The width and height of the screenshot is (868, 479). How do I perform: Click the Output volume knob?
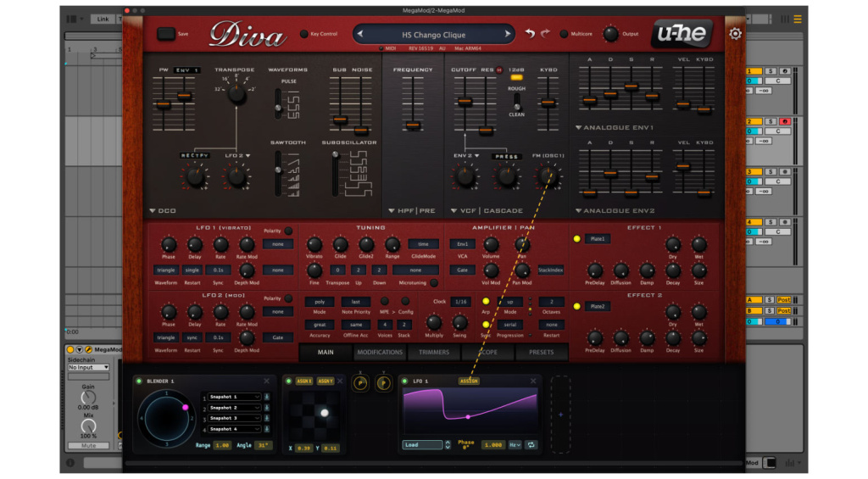(610, 34)
